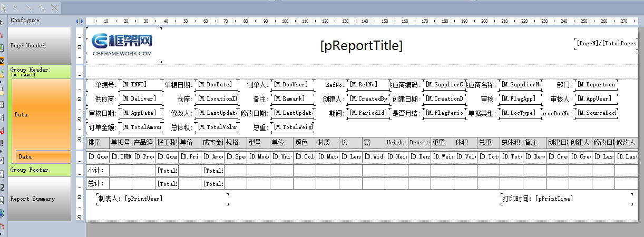
Task: Select the [D.Pri data cell
Action: coord(190,156)
